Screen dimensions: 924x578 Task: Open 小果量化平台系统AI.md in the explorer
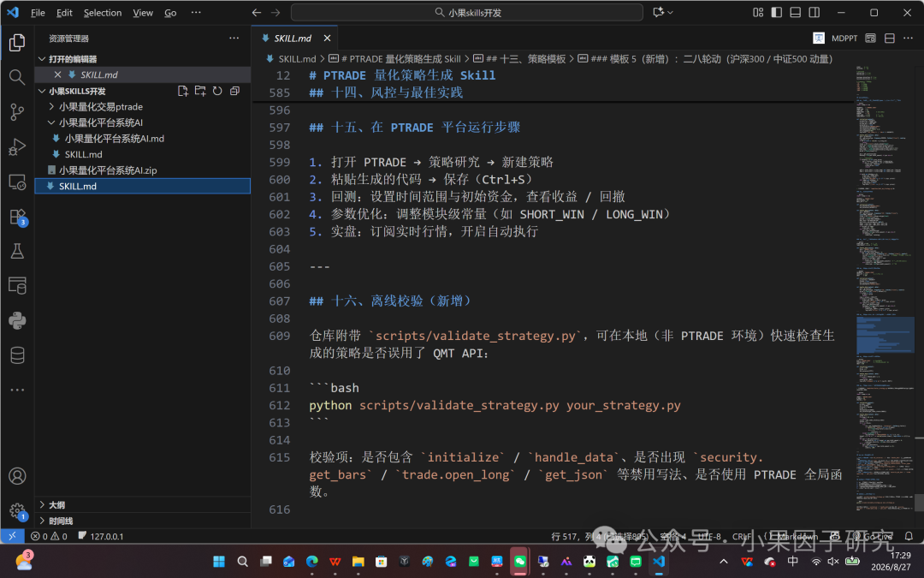click(115, 139)
